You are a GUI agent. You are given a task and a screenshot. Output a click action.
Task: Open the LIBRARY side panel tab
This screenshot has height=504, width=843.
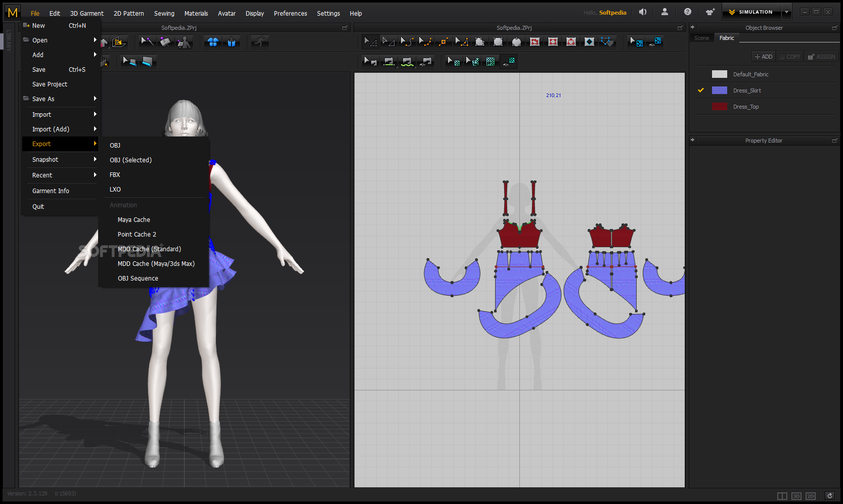pyautogui.click(x=9, y=40)
